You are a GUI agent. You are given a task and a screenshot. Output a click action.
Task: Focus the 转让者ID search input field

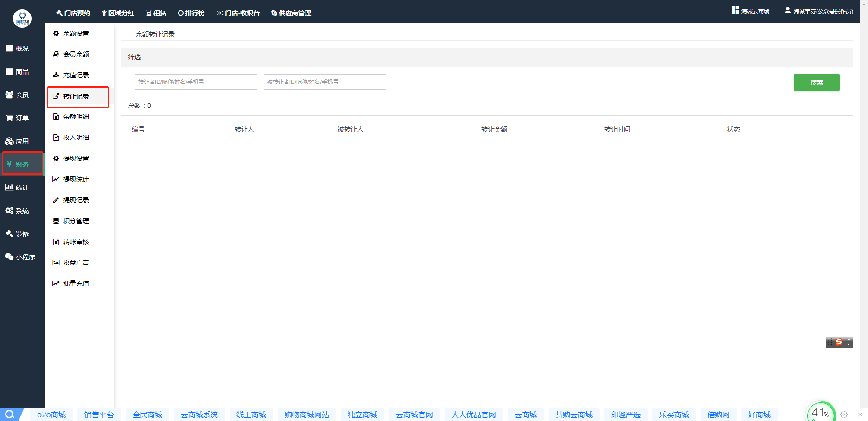(x=196, y=82)
